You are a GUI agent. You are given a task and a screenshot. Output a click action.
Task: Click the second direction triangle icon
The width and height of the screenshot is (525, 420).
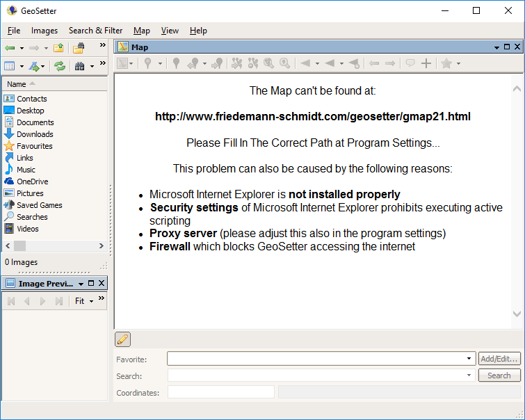click(x=330, y=63)
